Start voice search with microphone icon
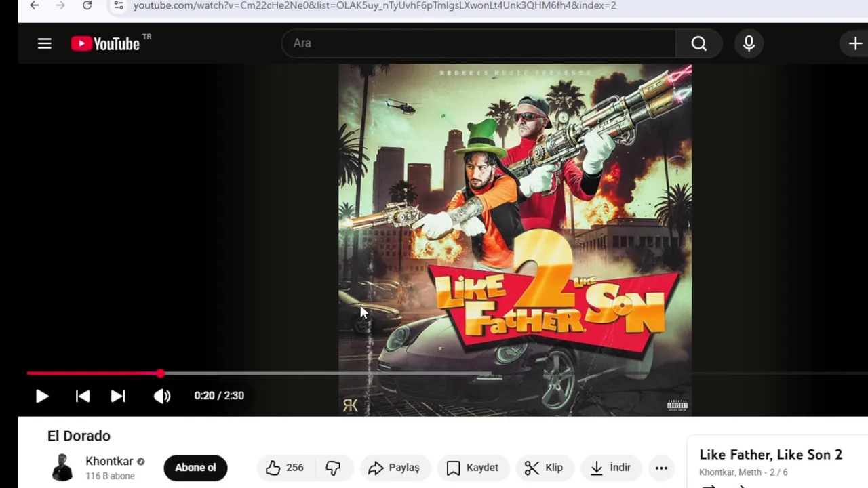The width and height of the screenshot is (868, 488). 749,43
